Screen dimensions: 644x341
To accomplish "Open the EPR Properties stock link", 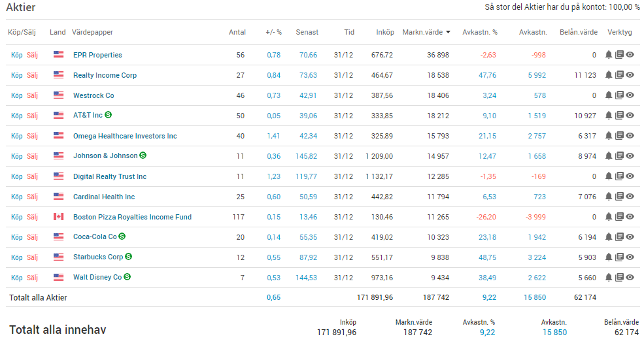I will [97, 55].
